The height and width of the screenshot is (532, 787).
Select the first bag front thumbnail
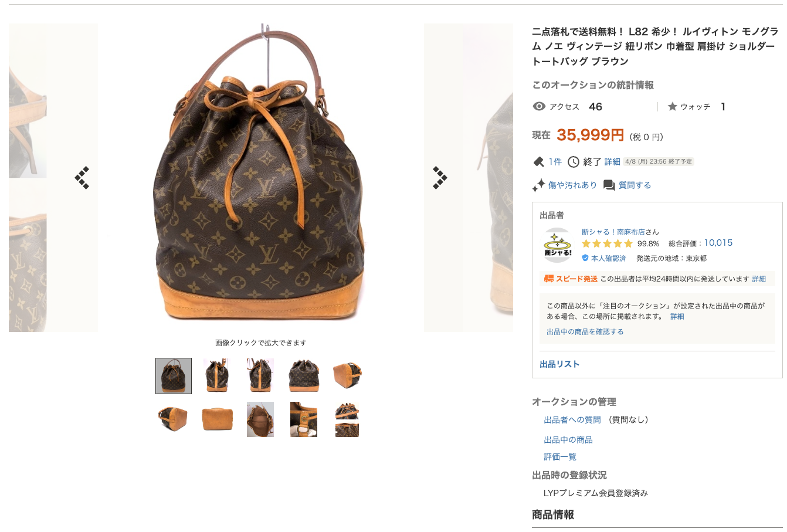point(174,376)
